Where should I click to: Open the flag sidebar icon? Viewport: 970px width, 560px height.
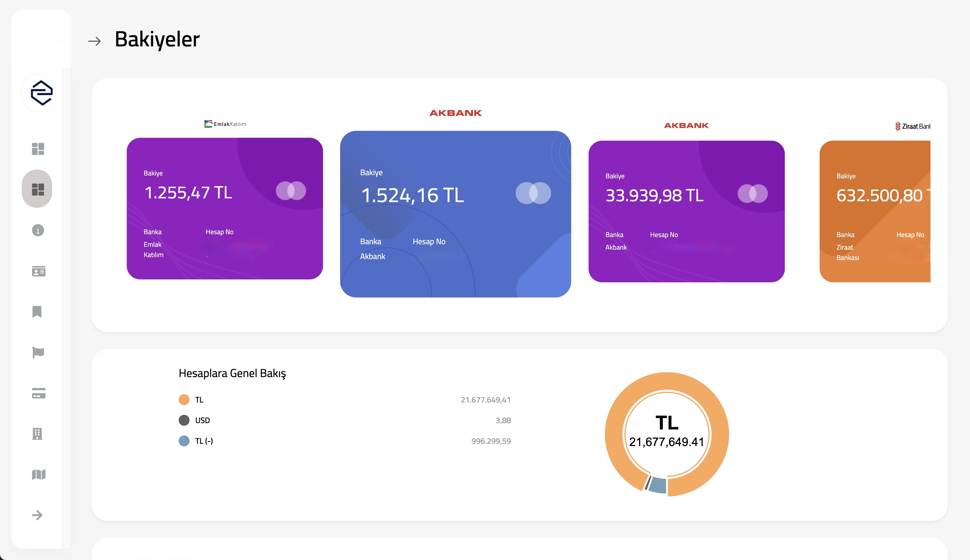click(x=38, y=352)
